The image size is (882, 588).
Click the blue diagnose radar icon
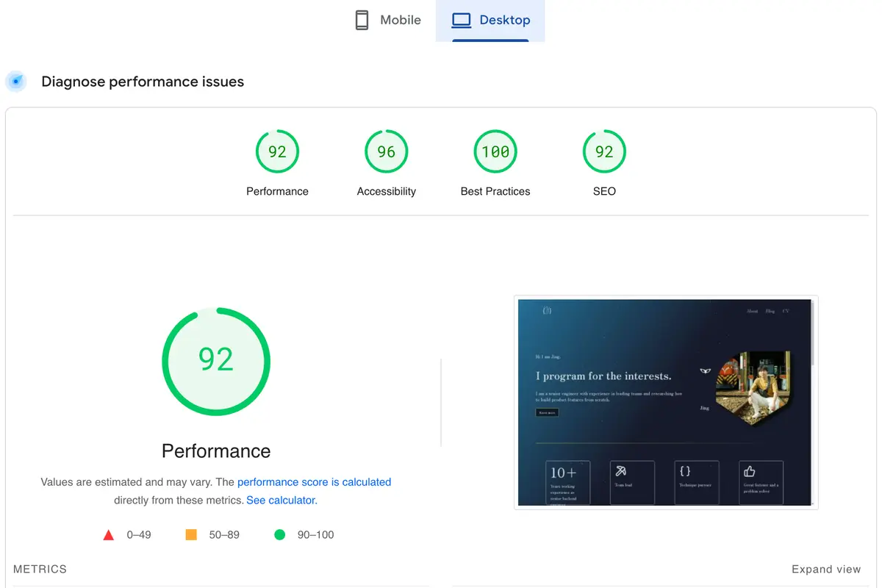[16, 82]
